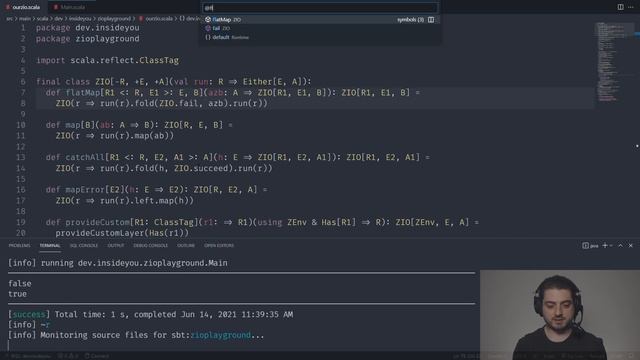Click the dev breadcrumb segment

point(58,18)
